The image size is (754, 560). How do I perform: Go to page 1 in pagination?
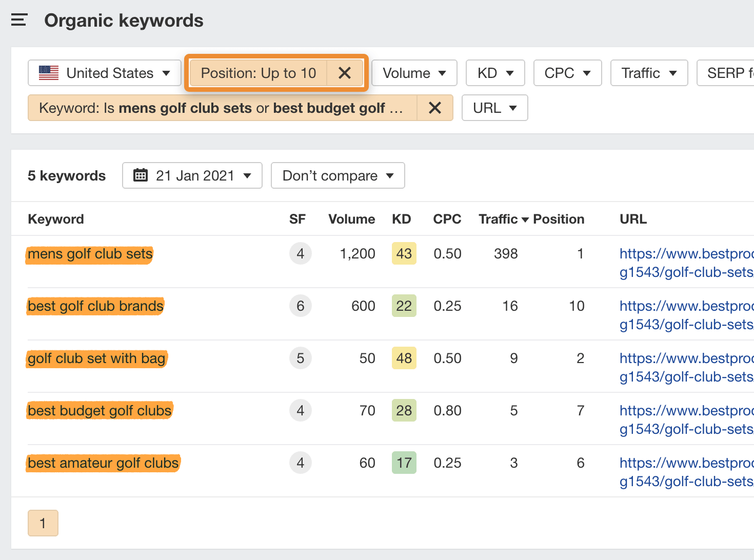[43, 523]
